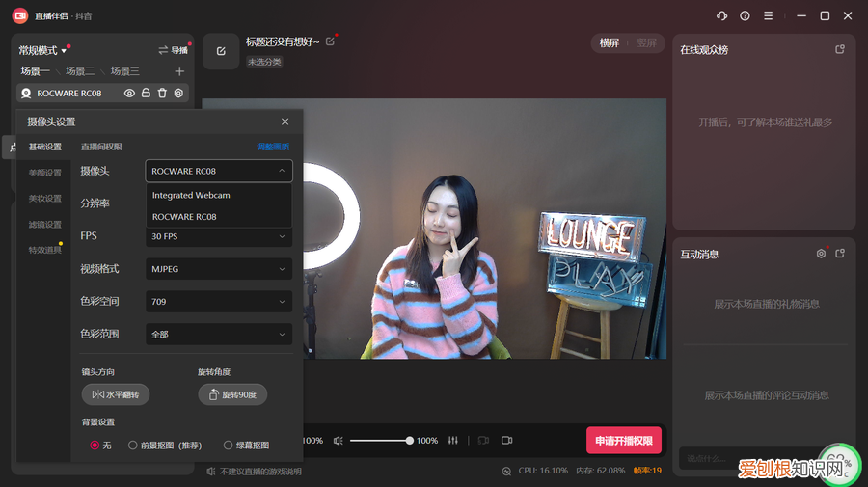Select the ROCWARE RC08 source row

click(103, 93)
